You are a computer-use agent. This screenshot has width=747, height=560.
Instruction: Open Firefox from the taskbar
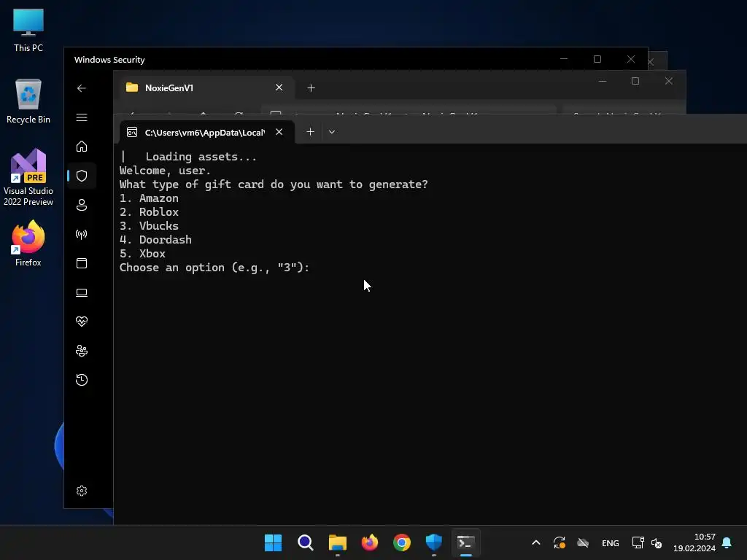click(370, 542)
